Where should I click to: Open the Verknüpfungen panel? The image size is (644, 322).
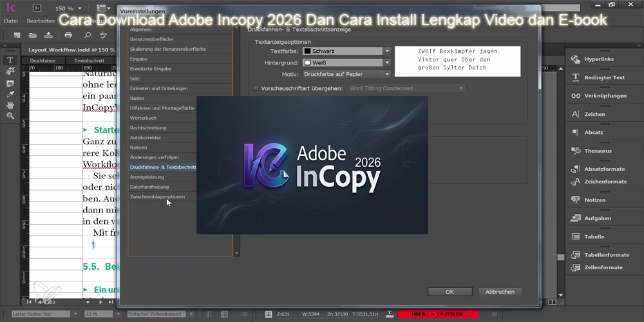[x=598, y=96]
